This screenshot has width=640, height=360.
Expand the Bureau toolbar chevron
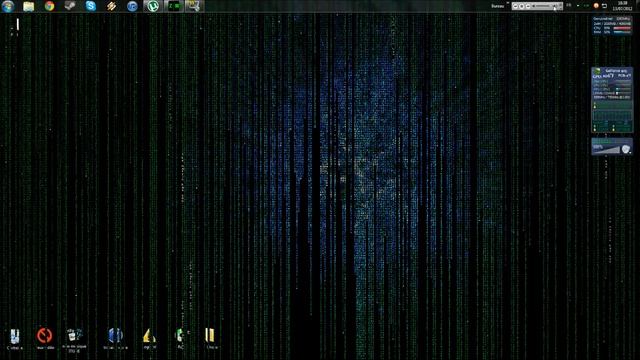tap(508, 3)
